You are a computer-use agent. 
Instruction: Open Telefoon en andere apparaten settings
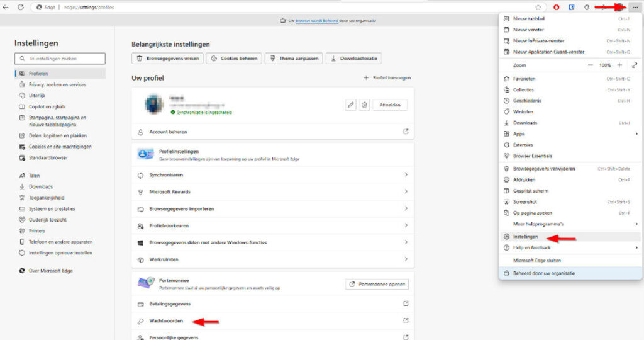[60, 242]
